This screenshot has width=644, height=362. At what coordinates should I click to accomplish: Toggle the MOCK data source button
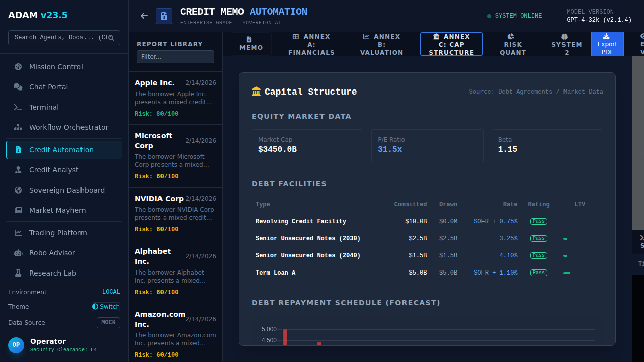108,323
